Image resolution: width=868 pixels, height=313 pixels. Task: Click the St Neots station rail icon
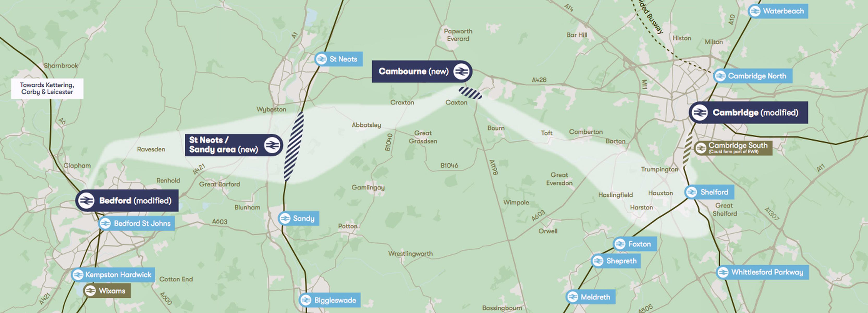321,59
